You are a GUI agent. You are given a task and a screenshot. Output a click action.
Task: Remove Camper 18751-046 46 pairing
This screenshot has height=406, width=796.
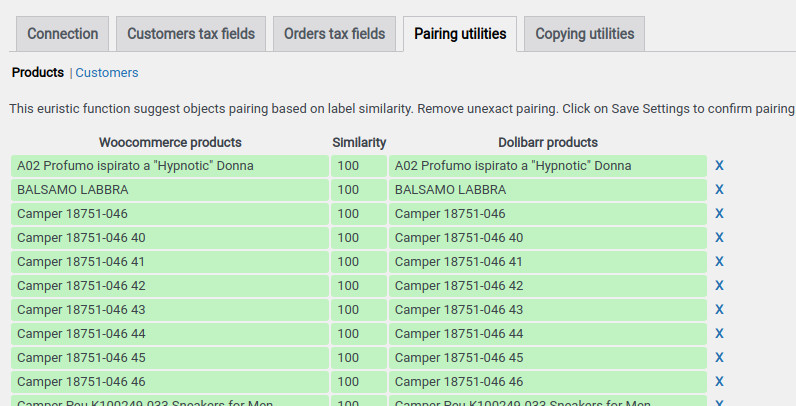(x=719, y=382)
